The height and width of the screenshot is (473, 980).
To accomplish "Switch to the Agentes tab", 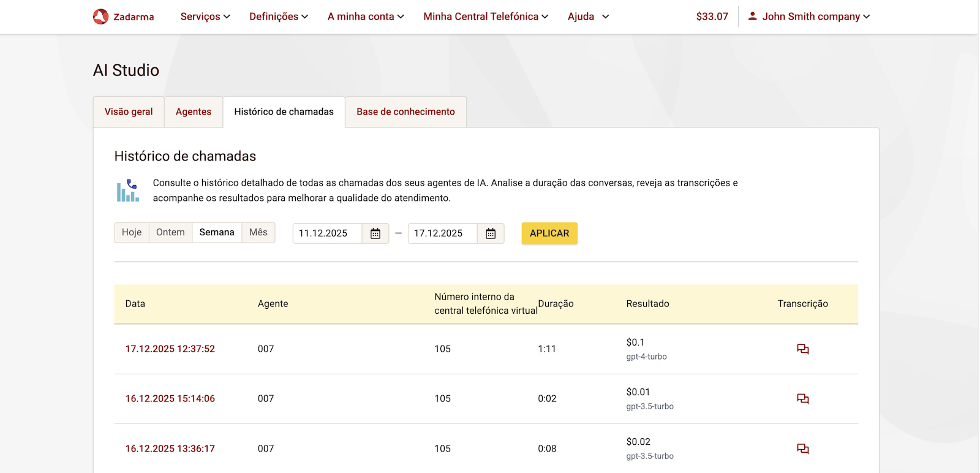I will coord(194,112).
